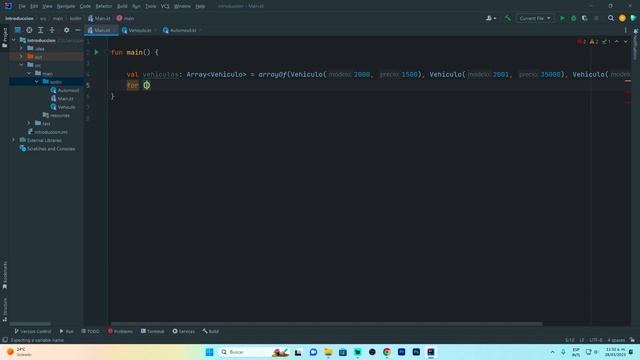The image size is (640, 360).
Task: Open Project panel settings gear
Action: (66, 30)
